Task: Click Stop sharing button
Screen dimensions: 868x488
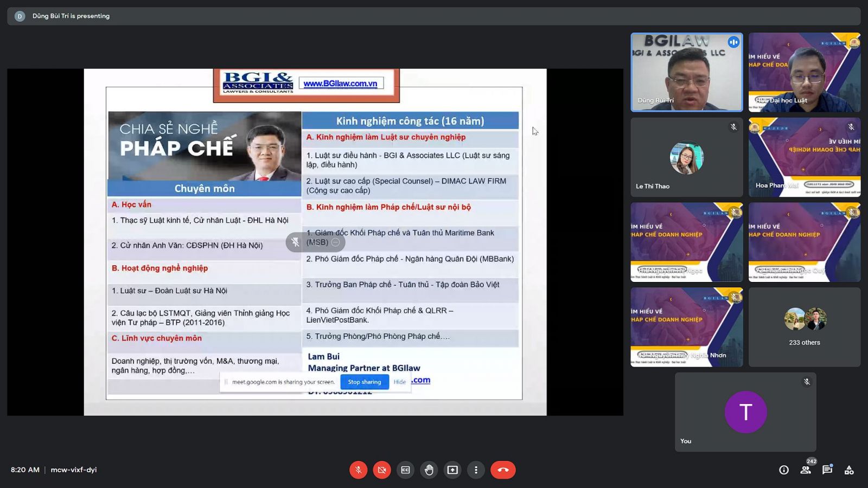Action: point(365,382)
